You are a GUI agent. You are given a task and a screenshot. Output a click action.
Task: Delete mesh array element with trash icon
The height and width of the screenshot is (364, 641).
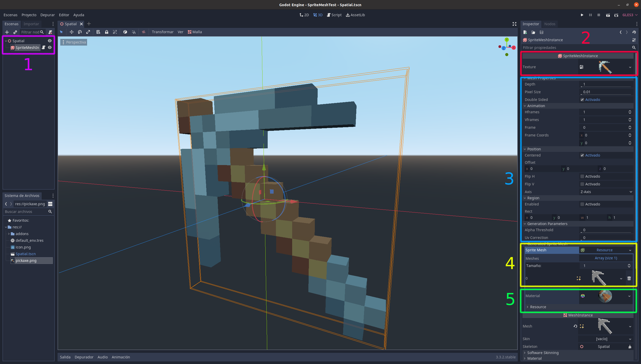pyautogui.click(x=629, y=278)
